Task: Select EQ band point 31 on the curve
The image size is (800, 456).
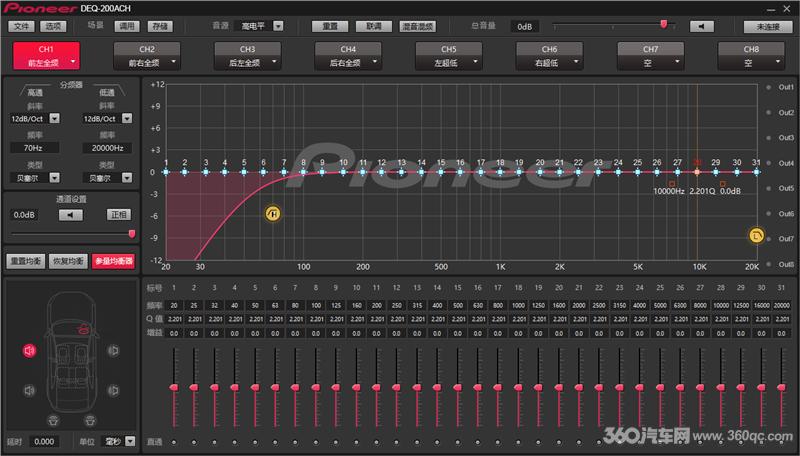Action: tap(756, 172)
